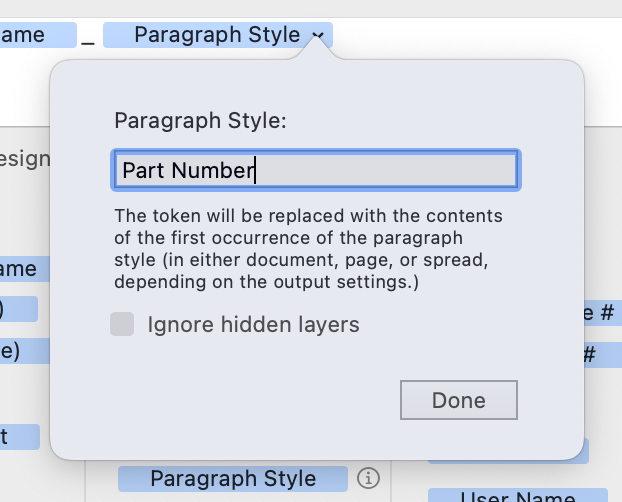Image resolution: width=622 pixels, height=502 pixels.
Task: Open info icon beside Paragraph Style token
Action: [x=368, y=478]
